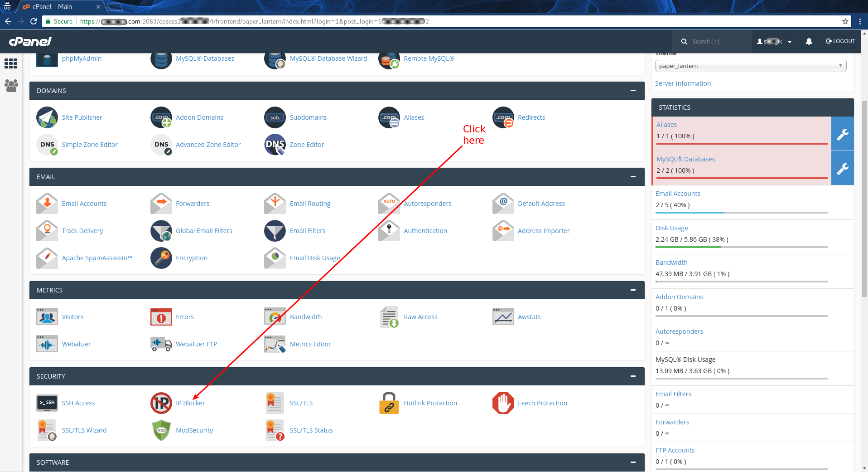Viewport: 868px width, 472px height.
Task: Open the Email Disk Usage link
Action: (x=315, y=258)
